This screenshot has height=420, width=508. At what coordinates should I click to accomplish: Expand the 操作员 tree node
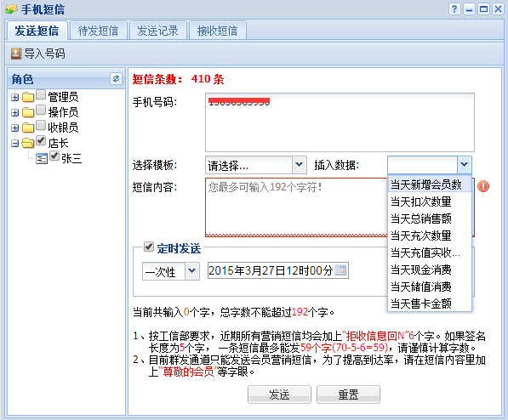14,112
